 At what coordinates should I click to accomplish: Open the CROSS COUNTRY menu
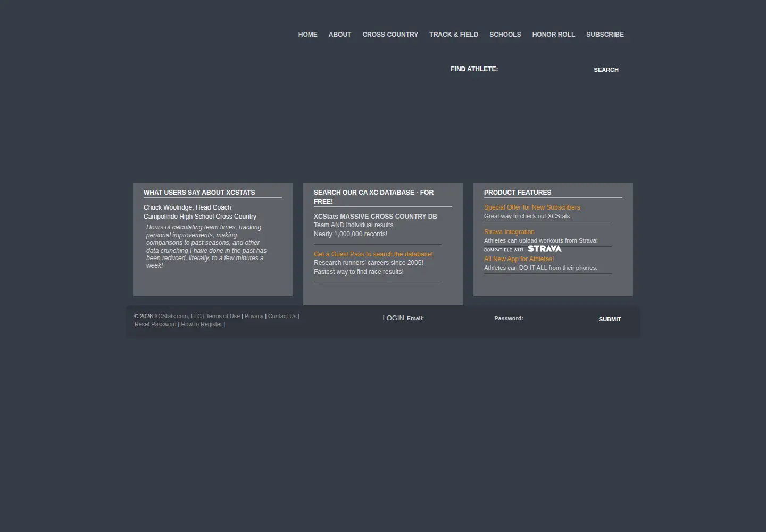(x=390, y=35)
